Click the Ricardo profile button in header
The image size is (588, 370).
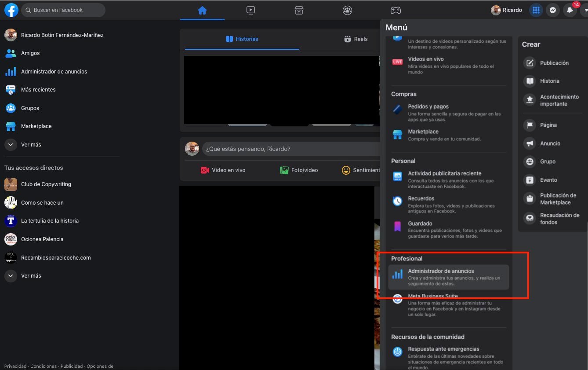tap(507, 10)
